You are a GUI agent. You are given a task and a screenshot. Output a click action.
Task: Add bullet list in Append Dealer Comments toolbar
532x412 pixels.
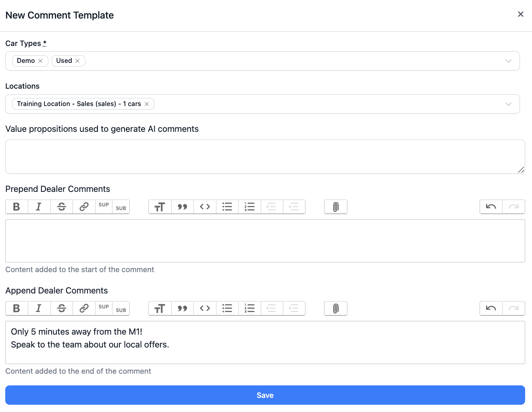tap(227, 308)
